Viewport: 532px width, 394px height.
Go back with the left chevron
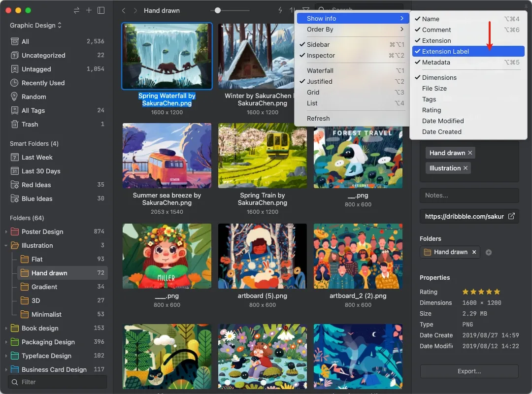(124, 10)
